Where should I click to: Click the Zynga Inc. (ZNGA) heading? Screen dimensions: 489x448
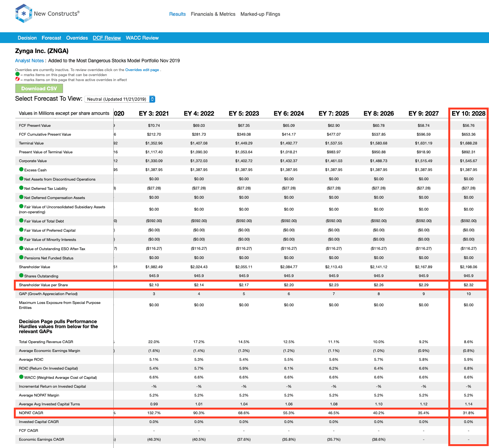pos(42,51)
